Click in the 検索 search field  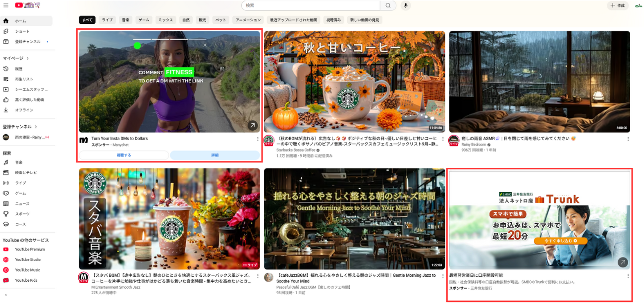pyautogui.click(x=311, y=5)
